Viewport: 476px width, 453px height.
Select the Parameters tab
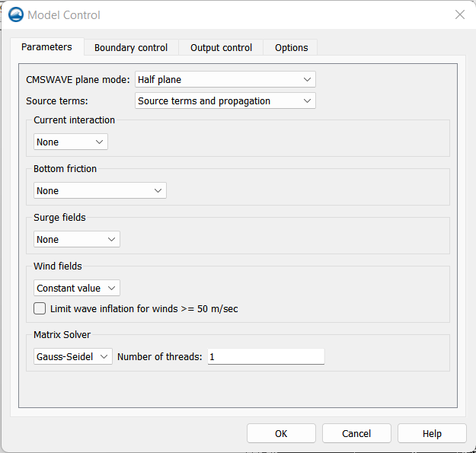point(46,46)
